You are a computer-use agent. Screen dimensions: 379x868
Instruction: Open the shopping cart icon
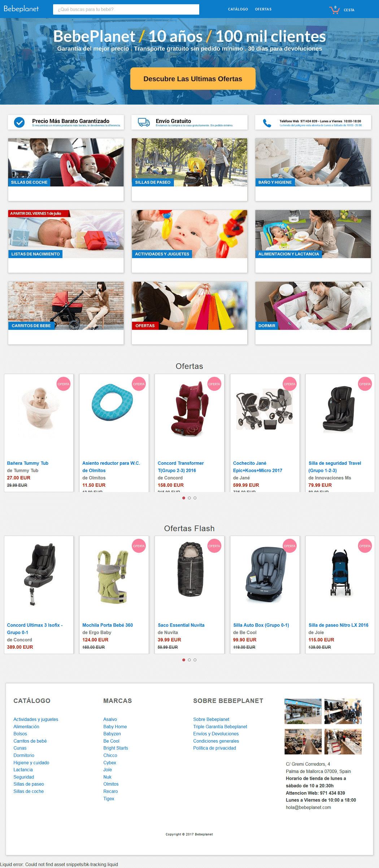click(x=335, y=10)
